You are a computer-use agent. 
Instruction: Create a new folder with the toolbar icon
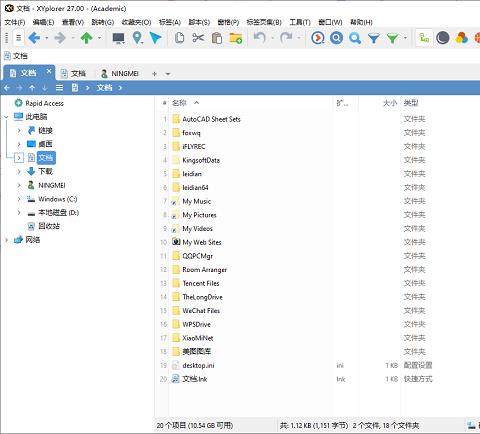tap(236, 38)
